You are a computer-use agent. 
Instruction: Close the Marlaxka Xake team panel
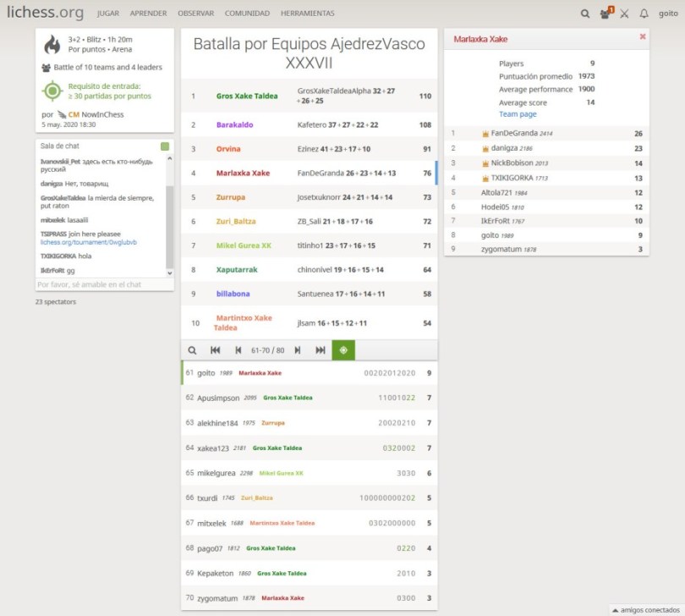642,37
